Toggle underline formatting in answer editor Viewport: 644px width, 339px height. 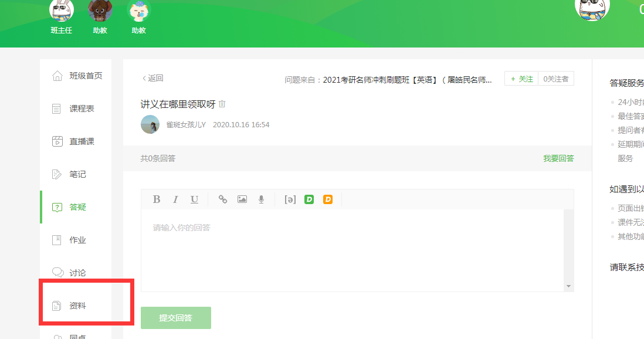[194, 199]
